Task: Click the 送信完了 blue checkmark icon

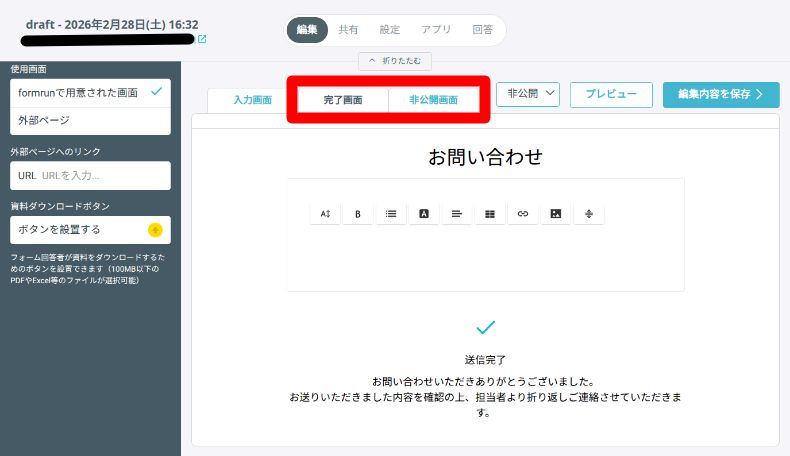Action: point(486,328)
